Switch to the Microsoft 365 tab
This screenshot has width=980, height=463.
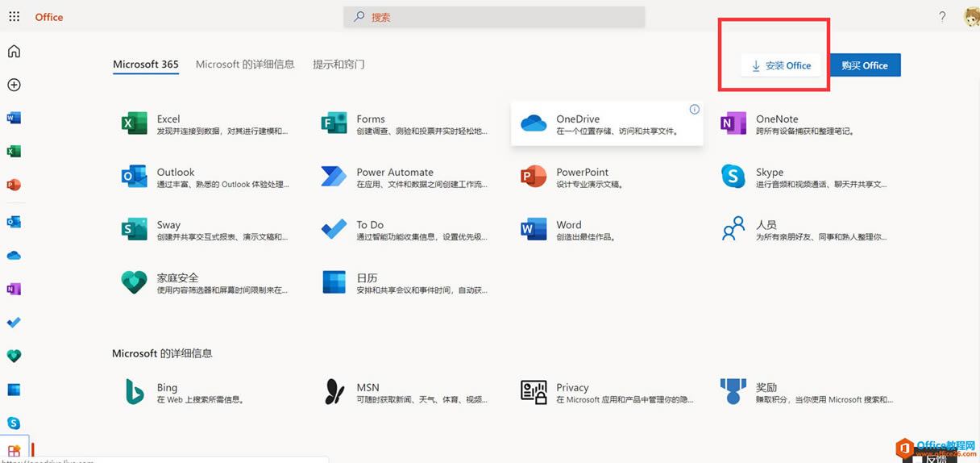point(146,65)
